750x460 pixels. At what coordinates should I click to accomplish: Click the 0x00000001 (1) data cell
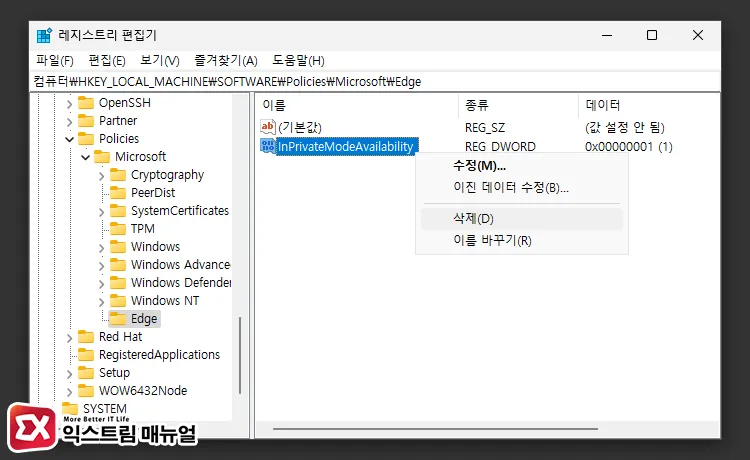(629, 147)
